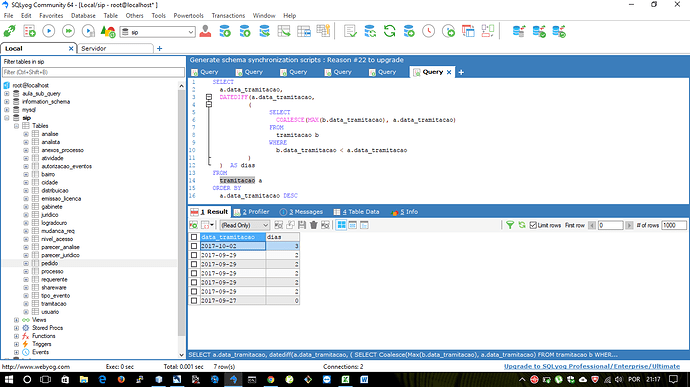Open the User Manager red person icon
Screen dimensions: 690x387
pos(205,31)
